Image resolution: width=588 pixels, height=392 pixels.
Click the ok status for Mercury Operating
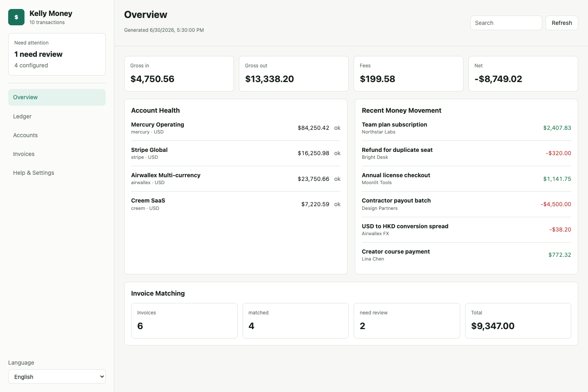pos(337,128)
